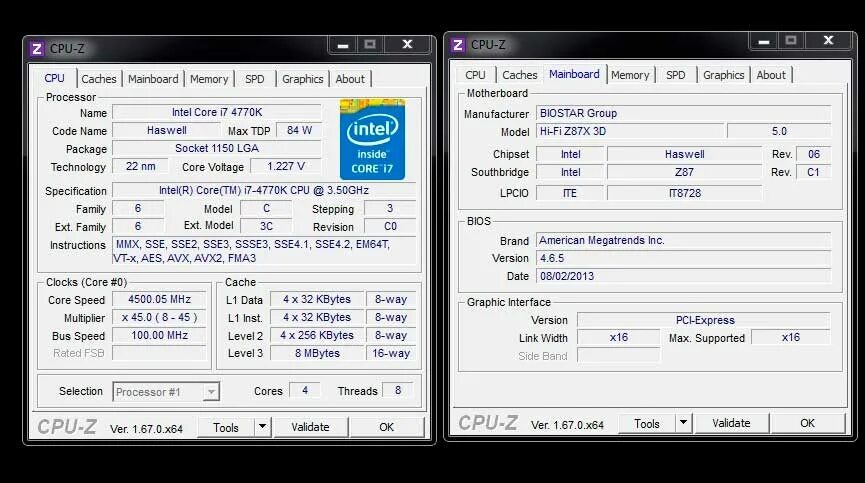Switch to Mainboard tab in left window
The image size is (865, 483).
[x=153, y=79]
